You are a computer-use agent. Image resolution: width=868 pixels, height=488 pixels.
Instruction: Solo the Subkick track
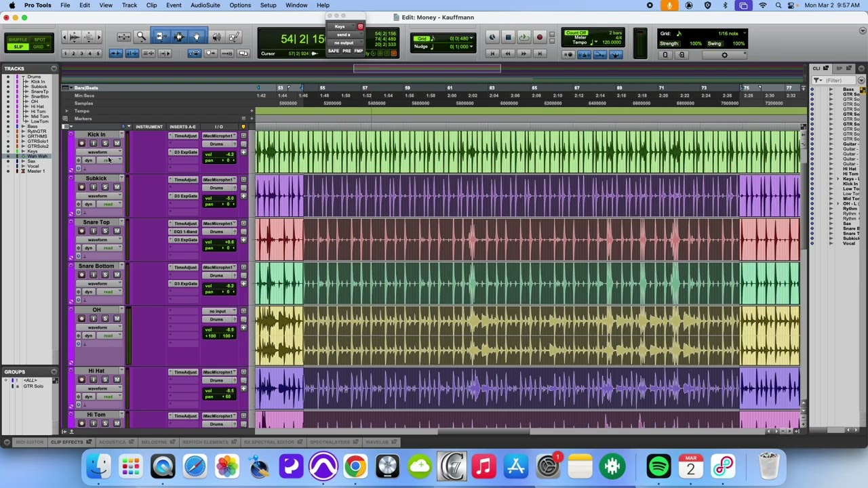pyautogui.click(x=104, y=187)
